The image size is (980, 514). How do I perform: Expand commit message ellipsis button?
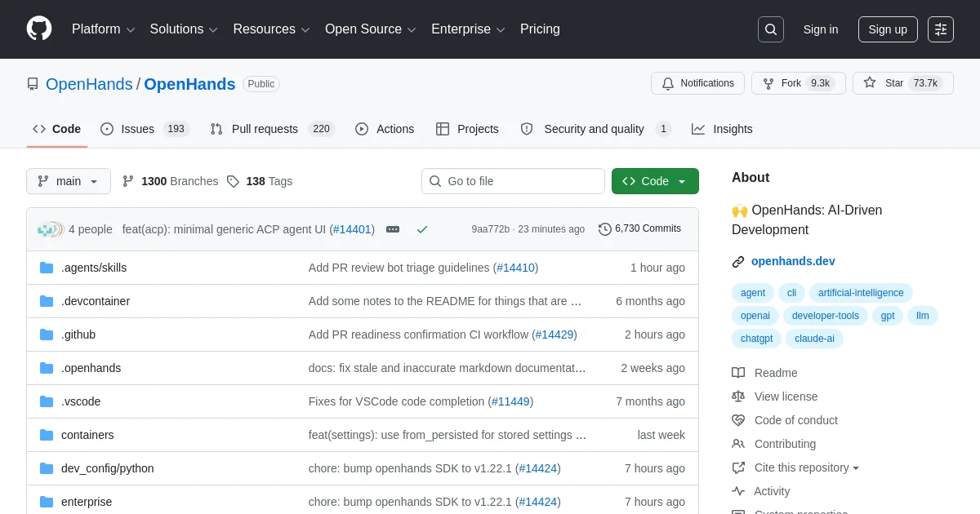393,229
